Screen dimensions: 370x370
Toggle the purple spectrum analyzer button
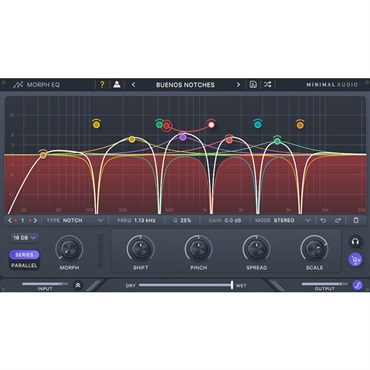coord(355,259)
